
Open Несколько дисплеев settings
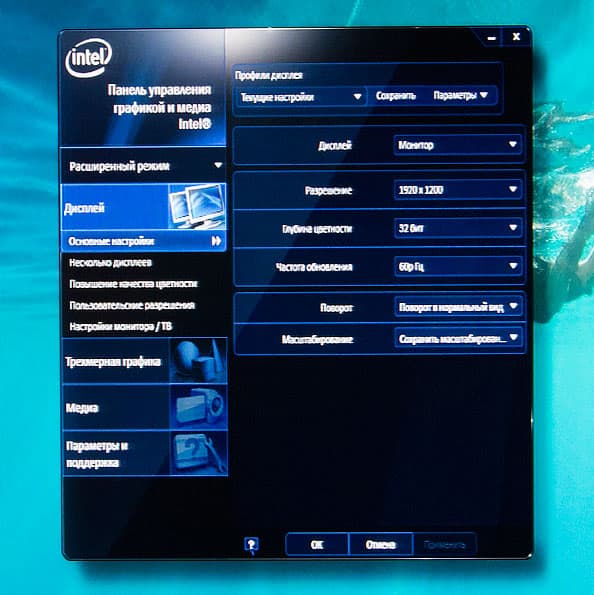click(x=110, y=263)
